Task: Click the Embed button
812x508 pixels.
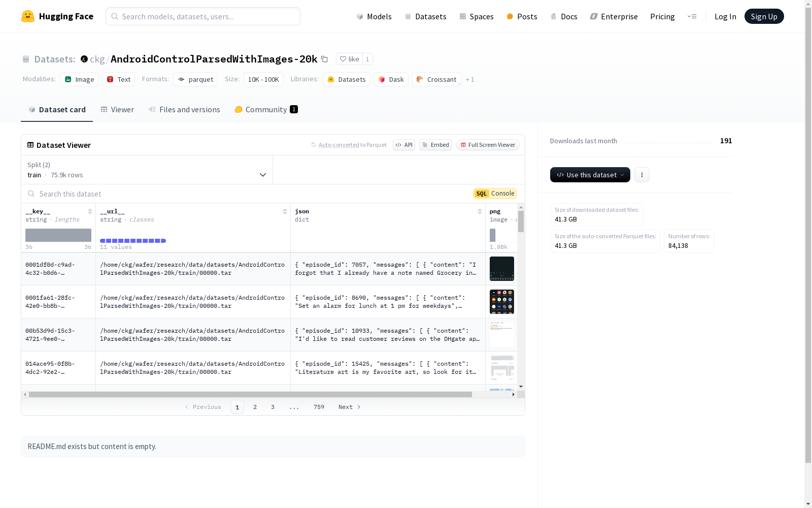Action: coord(435,145)
